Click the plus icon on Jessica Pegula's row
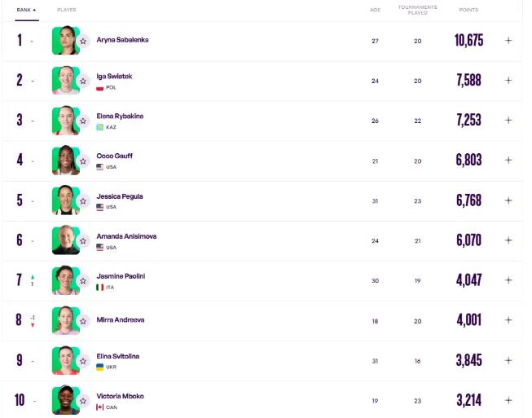 pyautogui.click(x=508, y=200)
